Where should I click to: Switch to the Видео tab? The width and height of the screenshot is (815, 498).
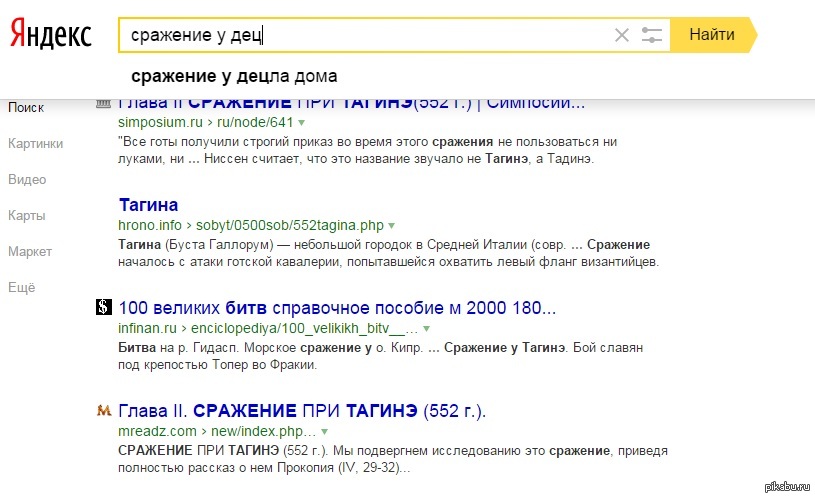click(27, 179)
